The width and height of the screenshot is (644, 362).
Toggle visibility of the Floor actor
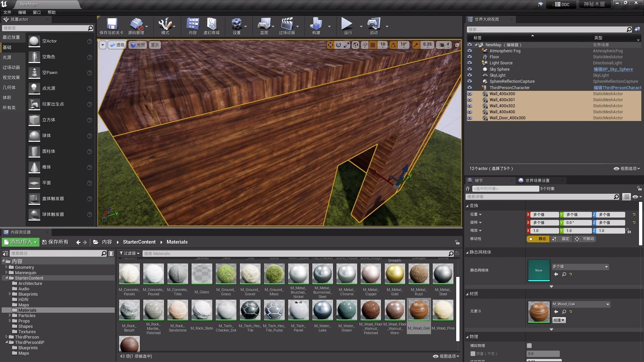click(470, 57)
